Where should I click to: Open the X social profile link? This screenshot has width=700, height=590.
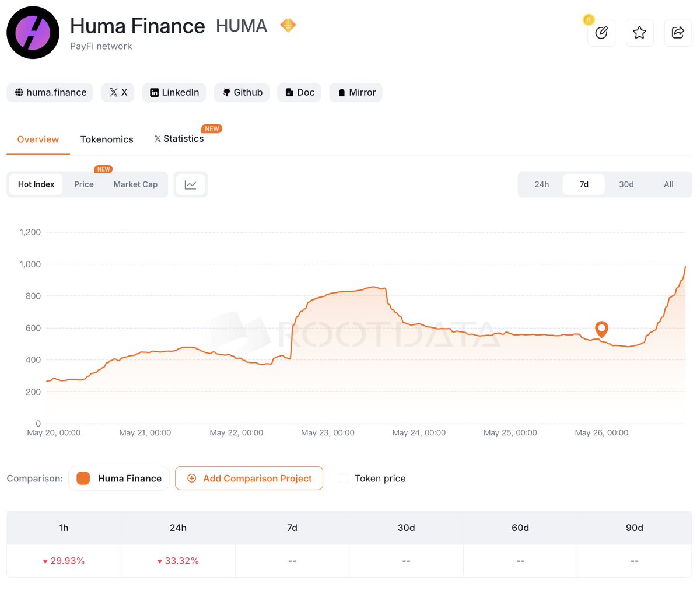tap(118, 92)
